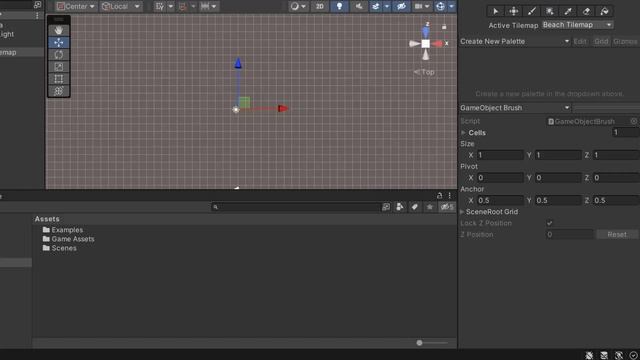Screen dimensions: 640x360
Task: Click search-by-type icon in Project panel
Action: click(x=400, y=207)
